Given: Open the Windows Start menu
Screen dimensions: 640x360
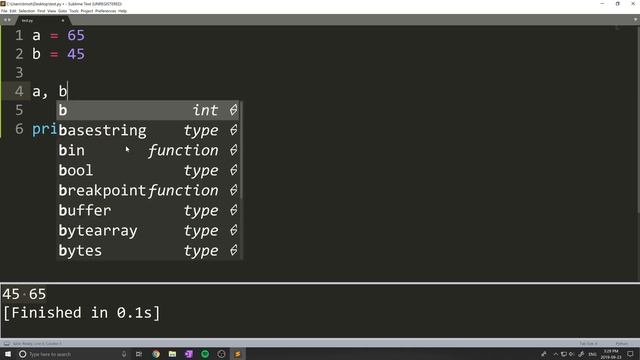Looking at the screenshot, I should coord(8,354).
